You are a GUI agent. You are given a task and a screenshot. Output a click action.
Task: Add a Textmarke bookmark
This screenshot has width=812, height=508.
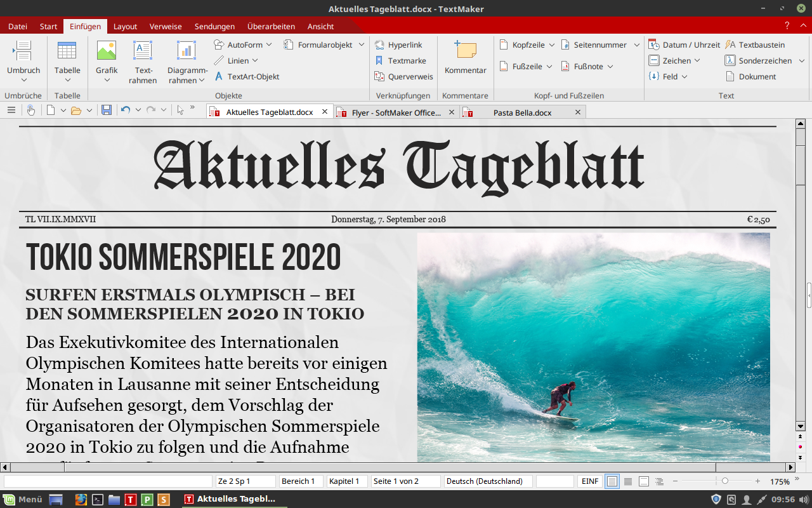coord(400,61)
